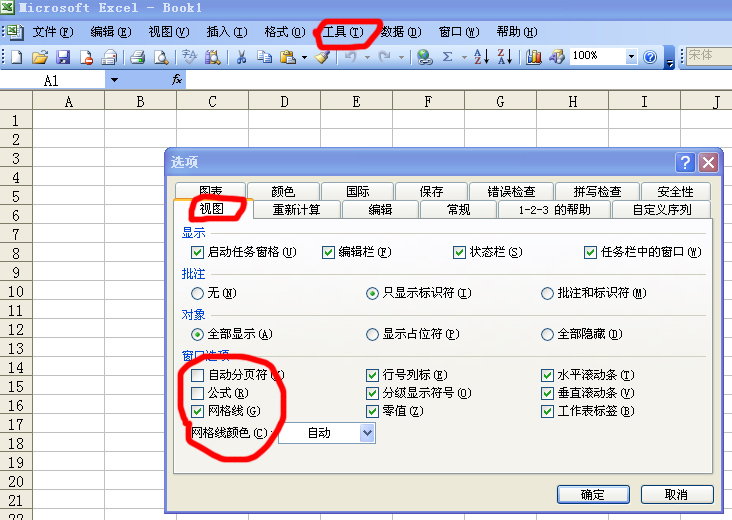The height and width of the screenshot is (520, 732).
Task: Toggle 垂直滚动条 checkbox
Action: point(547,393)
